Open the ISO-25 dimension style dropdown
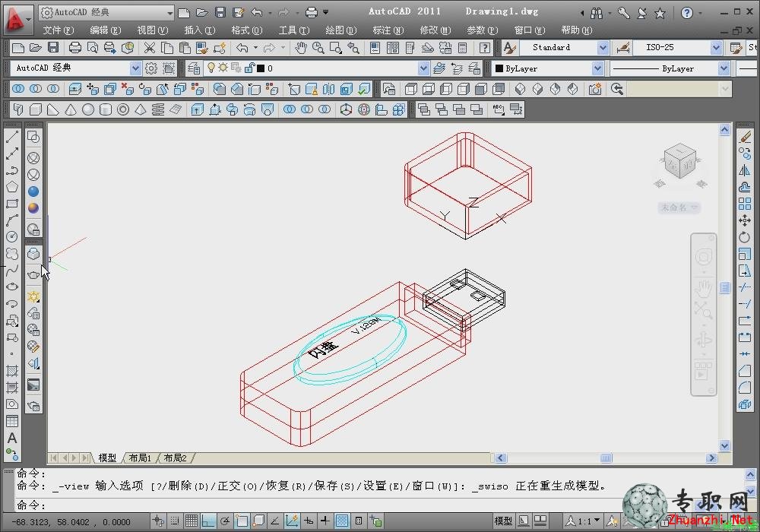Viewport: 760px width, 532px height. coord(717,47)
